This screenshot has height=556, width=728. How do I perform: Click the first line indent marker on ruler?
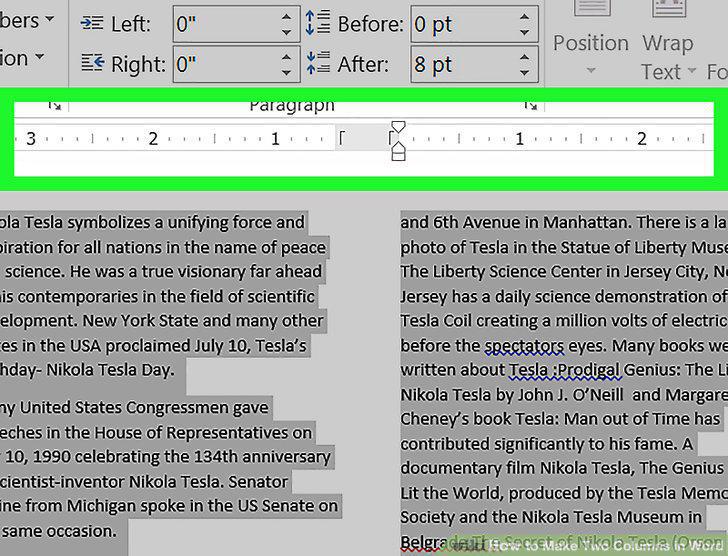(x=398, y=127)
